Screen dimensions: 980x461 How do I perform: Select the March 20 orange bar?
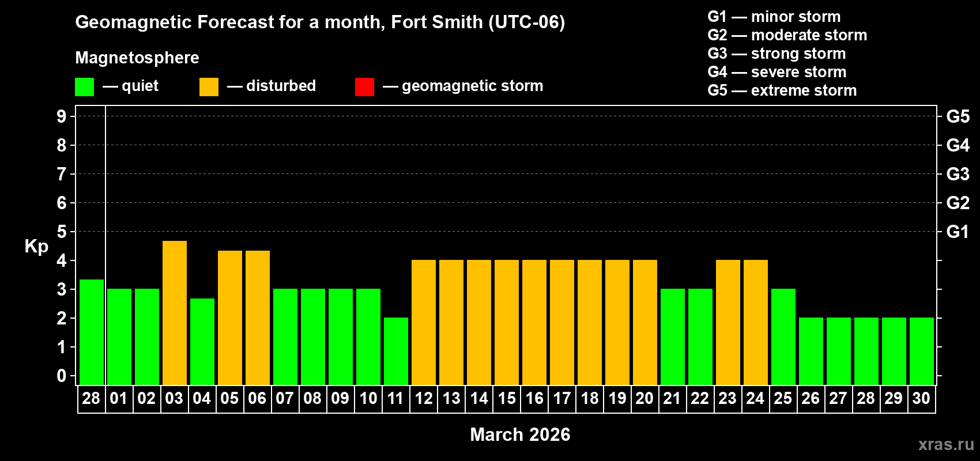(x=645, y=322)
